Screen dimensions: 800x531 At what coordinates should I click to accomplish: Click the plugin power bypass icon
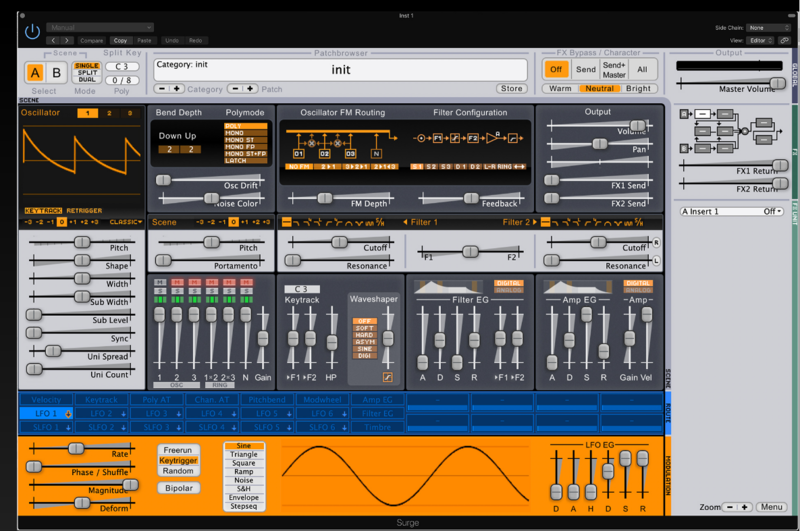pyautogui.click(x=33, y=33)
